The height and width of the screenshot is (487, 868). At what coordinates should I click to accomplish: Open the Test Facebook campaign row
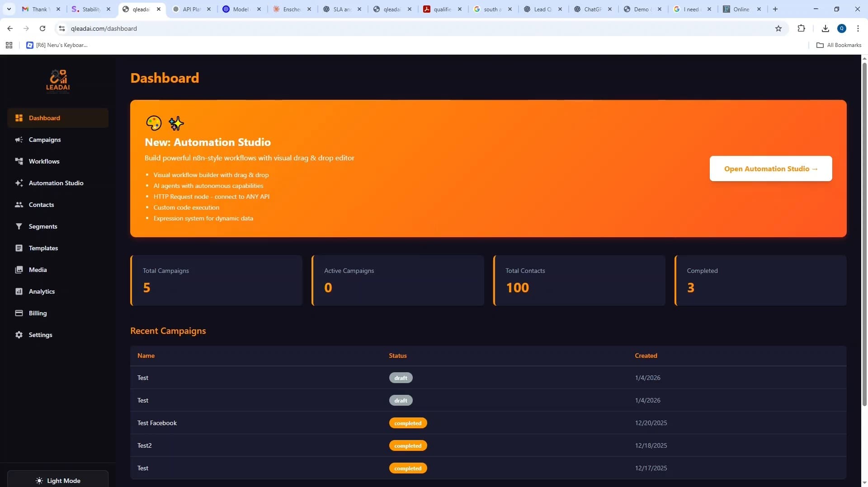157,423
